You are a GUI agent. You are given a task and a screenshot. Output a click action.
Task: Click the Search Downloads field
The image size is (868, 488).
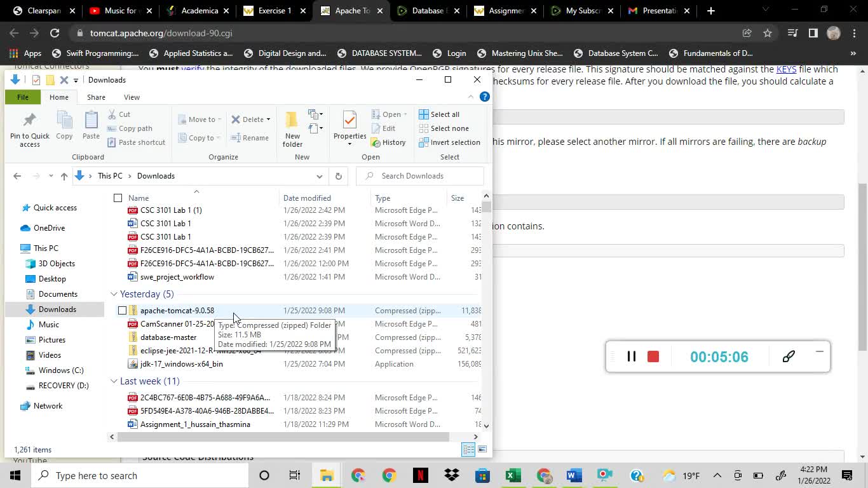(x=420, y=176)
